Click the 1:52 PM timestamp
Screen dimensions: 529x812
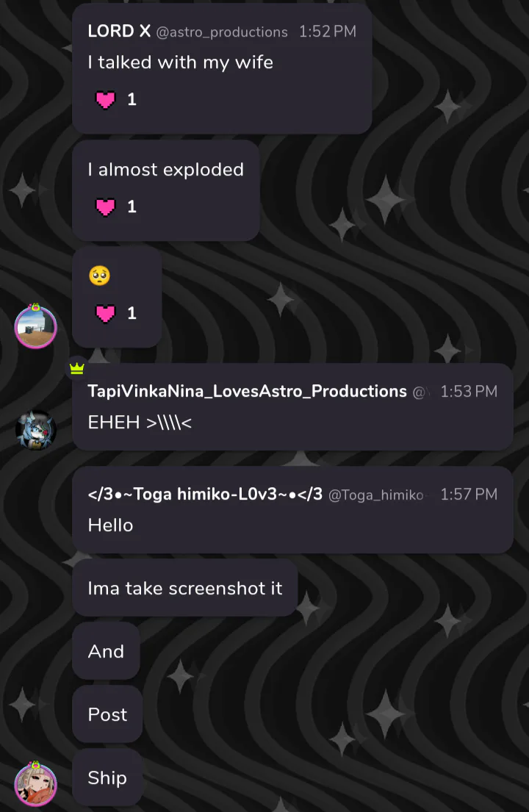tap(327, 32)
